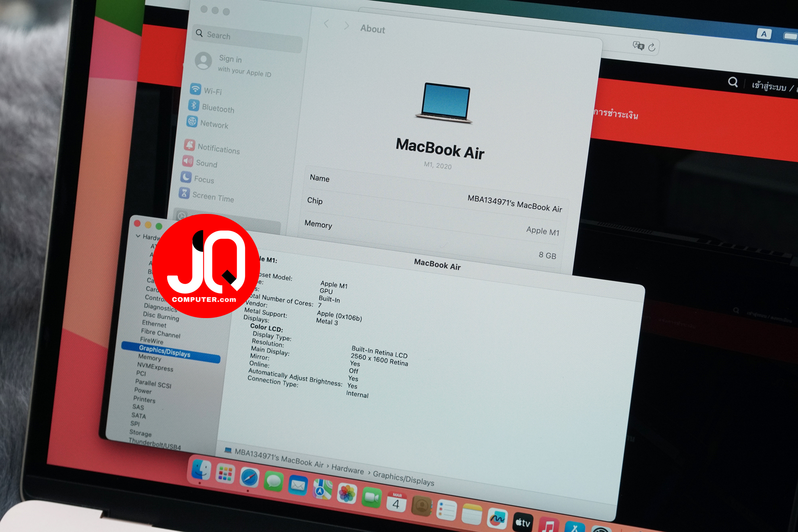The height and width of the screenshot is (532, 798).
Task: Click the website search magnifier icon
Action: 733,82
